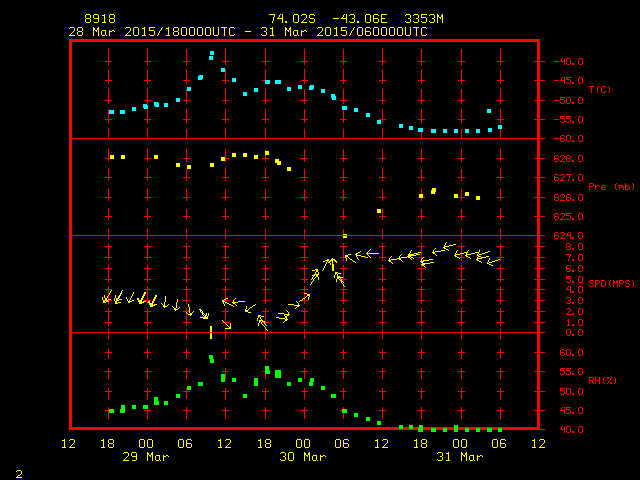The image size is (640, 480).
Task: Click the -43.06E longitude text
Action: click(360, 19)
